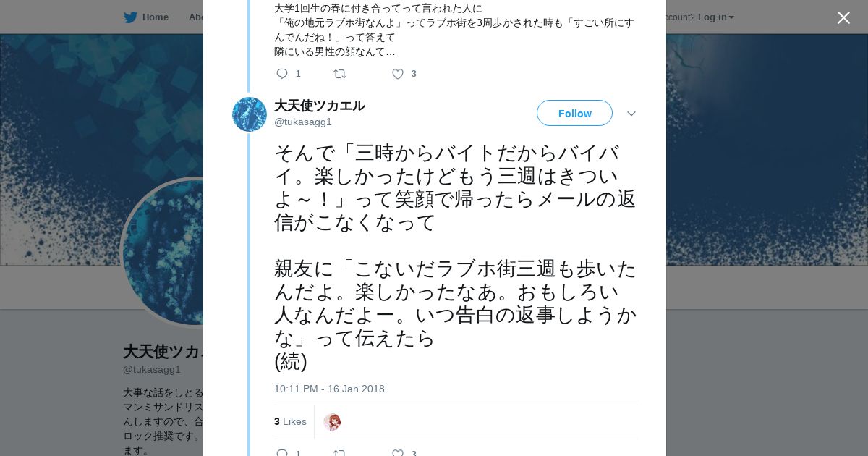Click the reply icon below the Likes row

[282, 453]
